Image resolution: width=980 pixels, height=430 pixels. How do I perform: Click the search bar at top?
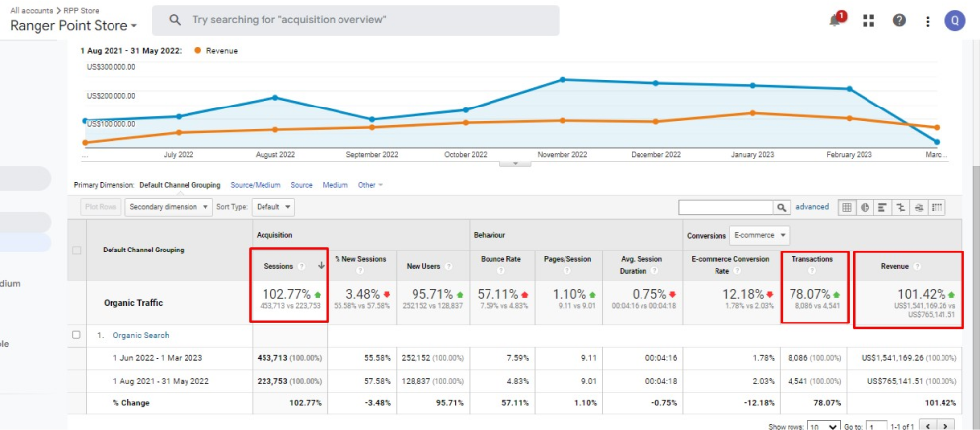pos(355,20)
